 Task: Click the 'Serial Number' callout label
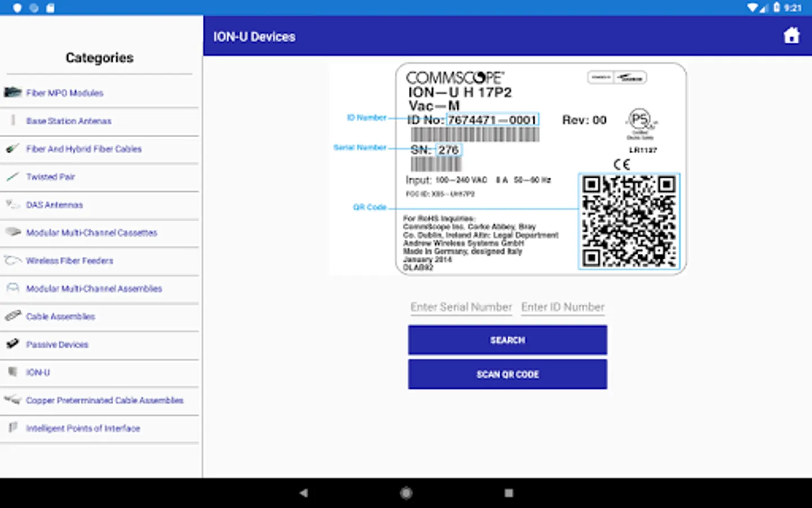360,147
